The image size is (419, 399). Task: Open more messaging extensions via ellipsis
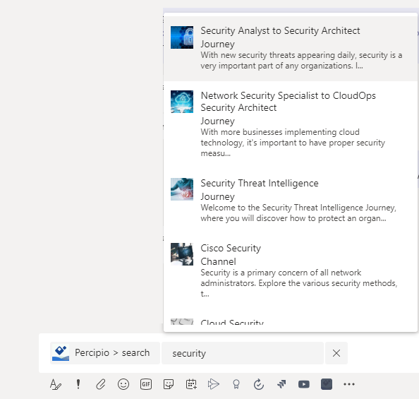point(349,384)
